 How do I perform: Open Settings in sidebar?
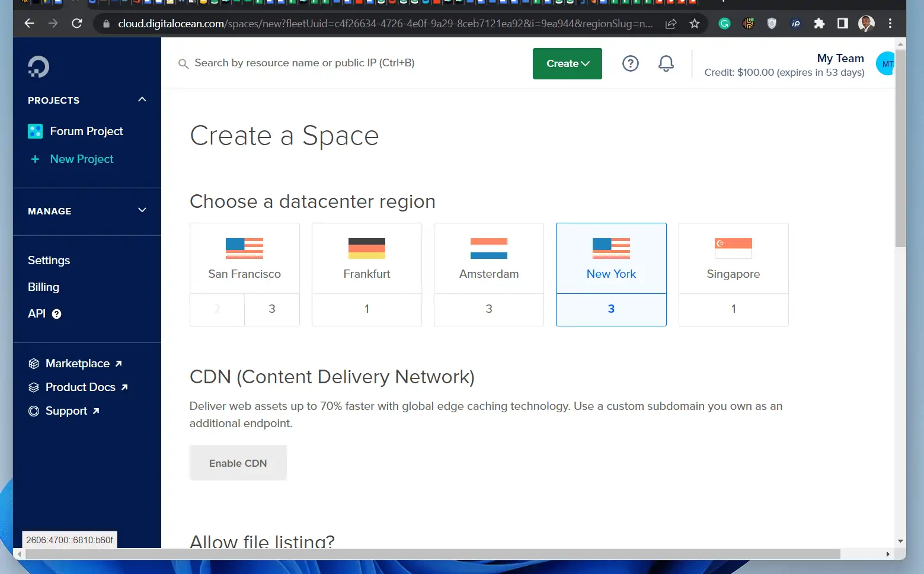[49, 261]
